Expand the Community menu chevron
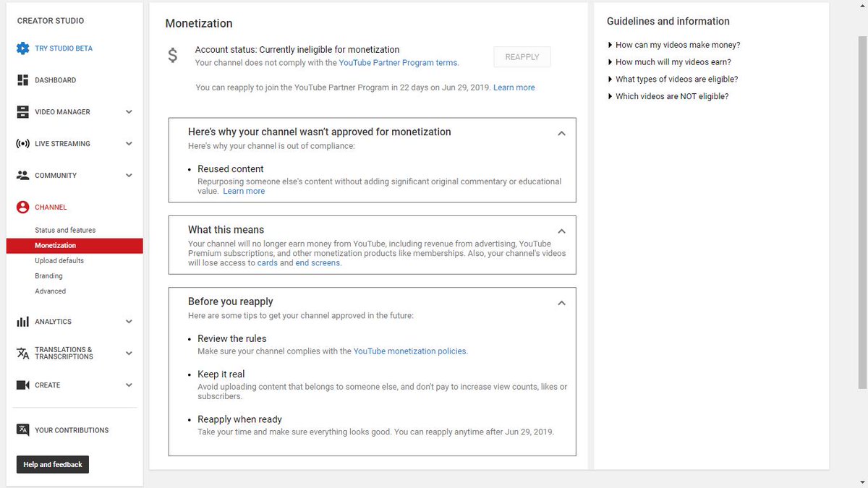Viewport: 868px width, 488px height. 129,176
